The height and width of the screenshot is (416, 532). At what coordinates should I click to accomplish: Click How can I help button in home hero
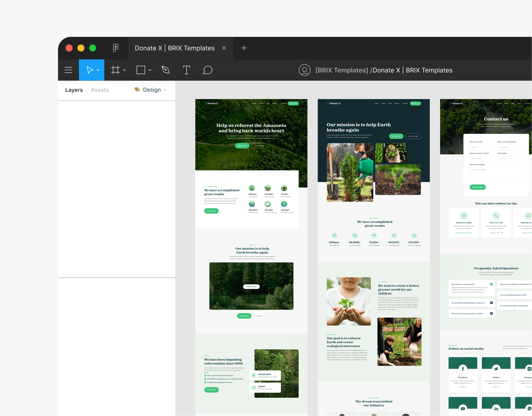coord(260,146)
